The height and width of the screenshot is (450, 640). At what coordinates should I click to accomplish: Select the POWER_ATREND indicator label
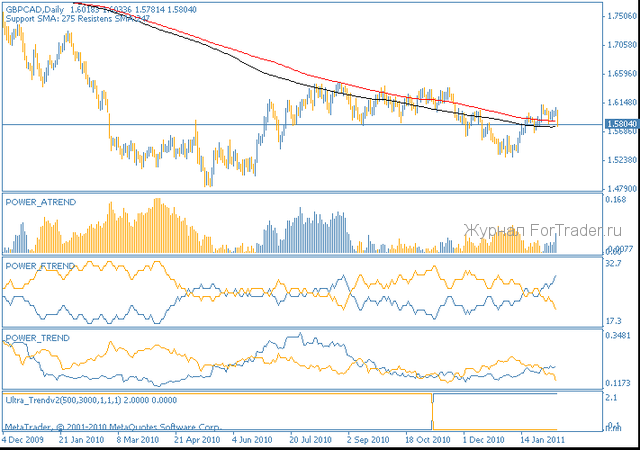41,202
